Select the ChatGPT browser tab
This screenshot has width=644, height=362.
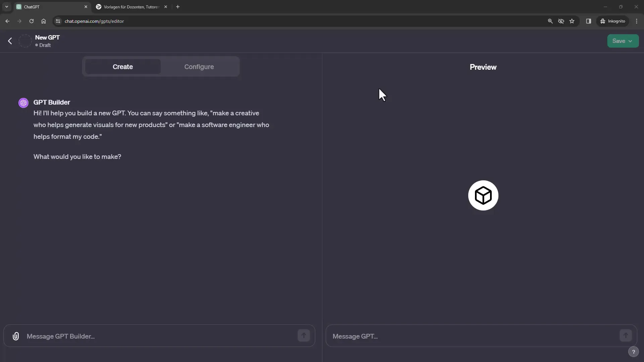point(52,7)
